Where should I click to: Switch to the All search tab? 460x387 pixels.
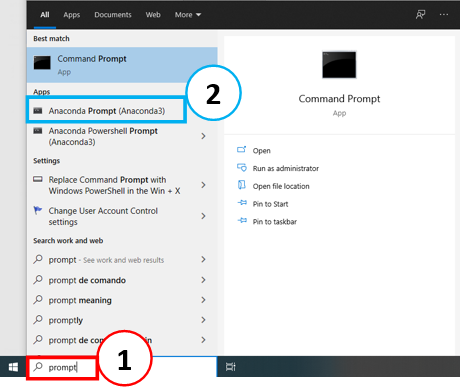coord(45,15)
